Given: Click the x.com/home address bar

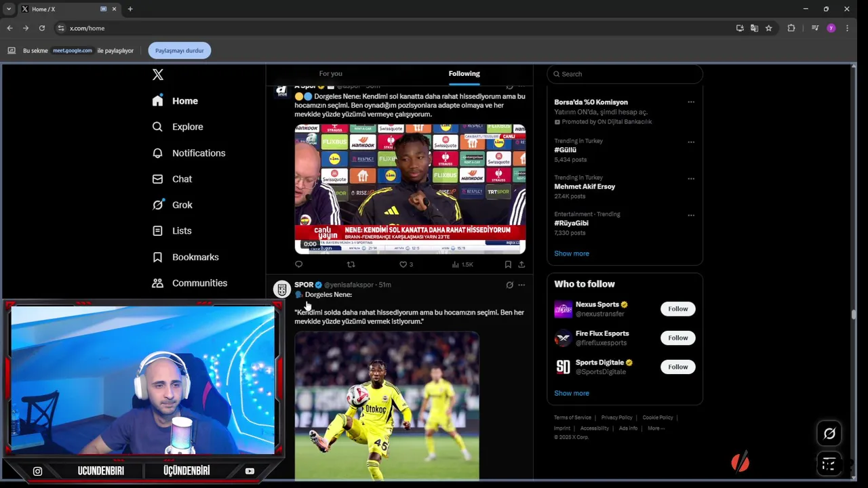Looking at the screenshot, I should coord(87,28).
